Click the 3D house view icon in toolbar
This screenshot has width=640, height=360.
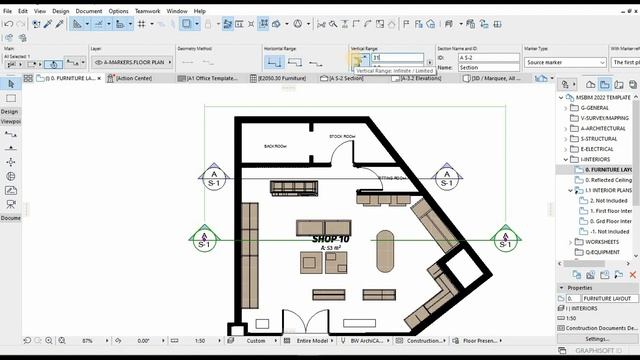click(431, 24)
